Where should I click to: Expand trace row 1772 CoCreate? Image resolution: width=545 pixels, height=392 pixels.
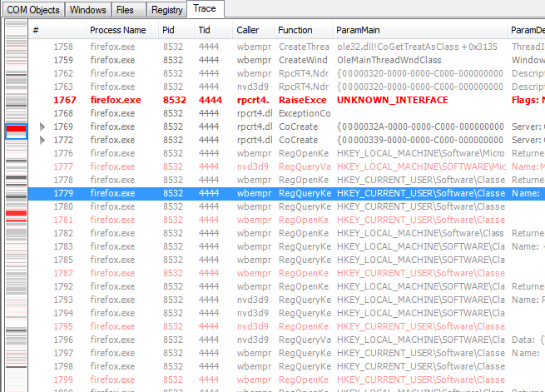coord(42,140)
